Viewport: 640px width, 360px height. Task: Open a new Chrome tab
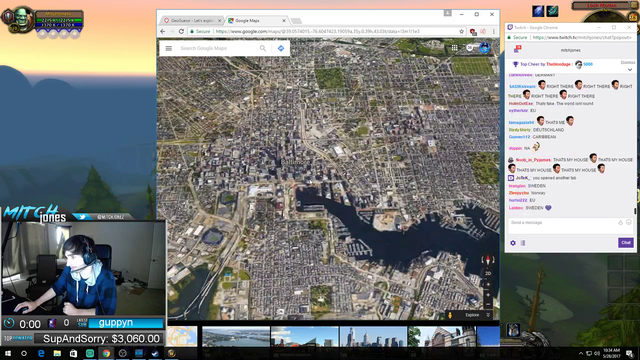pos(297,21)
